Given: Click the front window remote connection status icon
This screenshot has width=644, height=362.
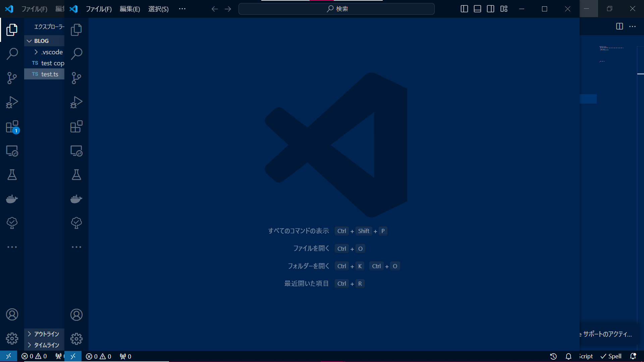Looking at the screenshot, I should pyautogui.click(x=73, y=356).
